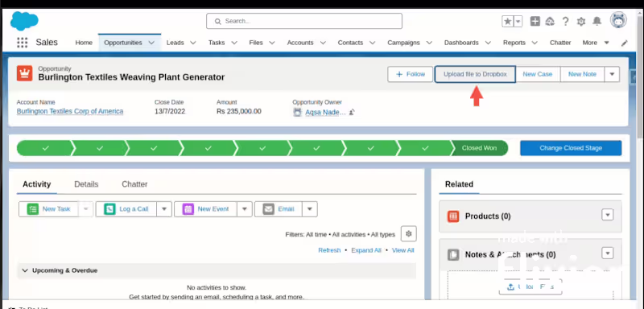The image size is (644, 309).
Task: Expand the Opportunities tab dropdown chevron
Action: click(151, 43)
